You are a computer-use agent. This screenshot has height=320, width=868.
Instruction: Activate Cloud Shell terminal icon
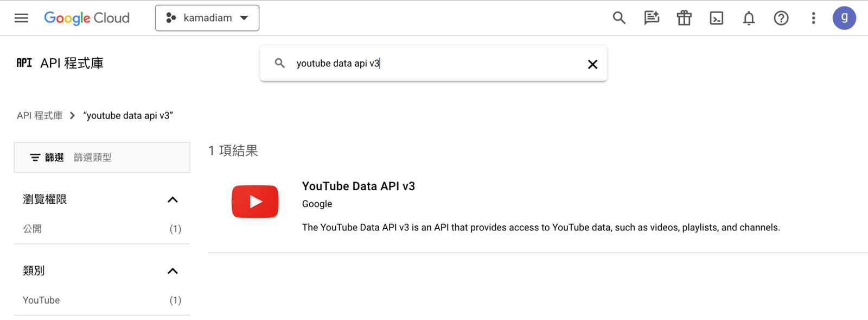[717, 18]
